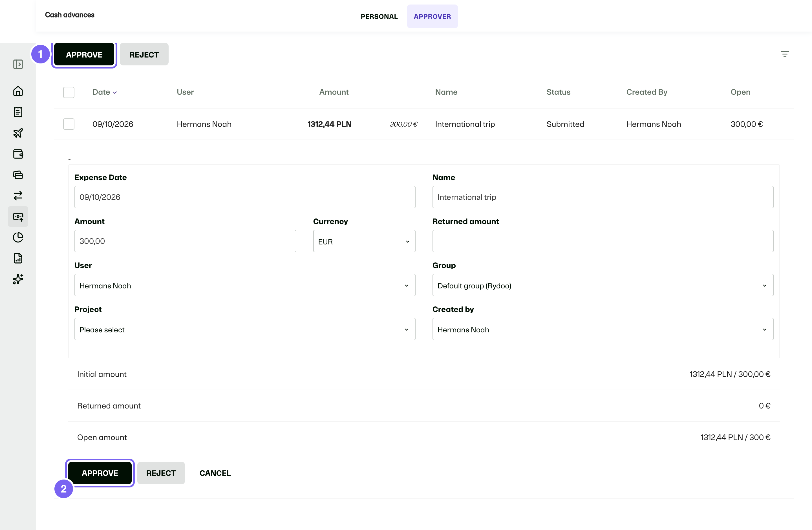812x530 pixels.
Task: Click the User column header
Action: pyautogui.click(x=185, y=92)
